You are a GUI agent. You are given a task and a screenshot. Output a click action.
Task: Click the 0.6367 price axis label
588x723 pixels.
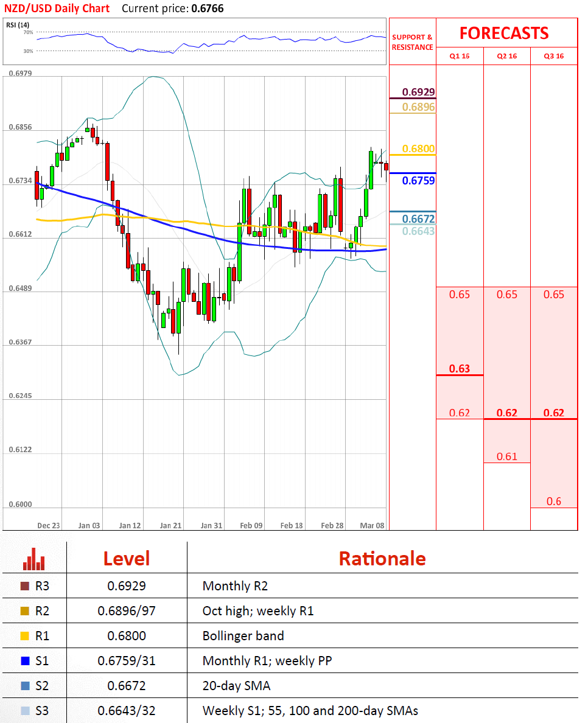pyautogui.click(x=20, y=341)
